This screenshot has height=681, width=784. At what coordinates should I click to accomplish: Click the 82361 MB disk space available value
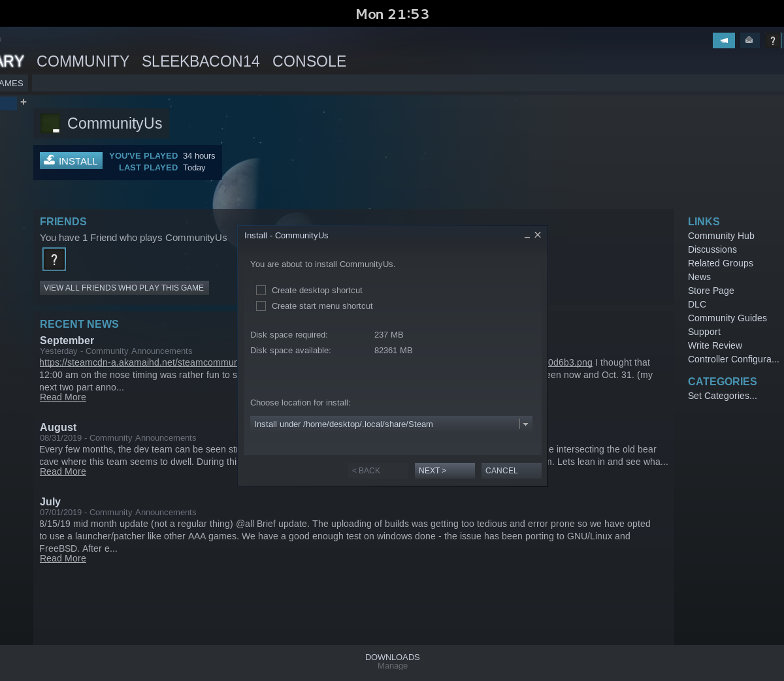pos(393,351)
